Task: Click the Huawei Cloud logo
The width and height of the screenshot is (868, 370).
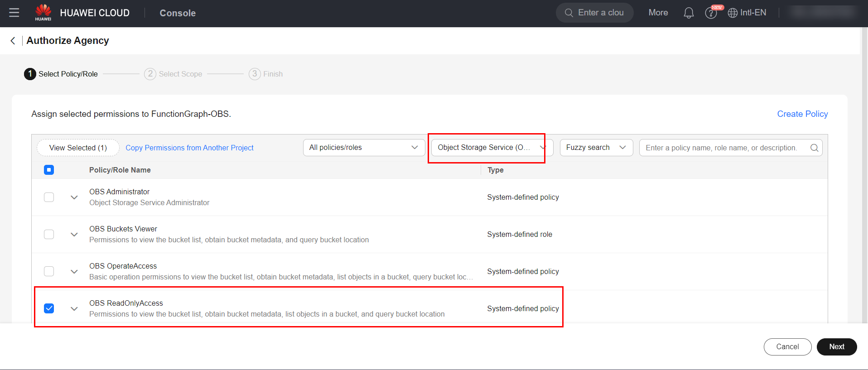Action: [x=43, y=13]
